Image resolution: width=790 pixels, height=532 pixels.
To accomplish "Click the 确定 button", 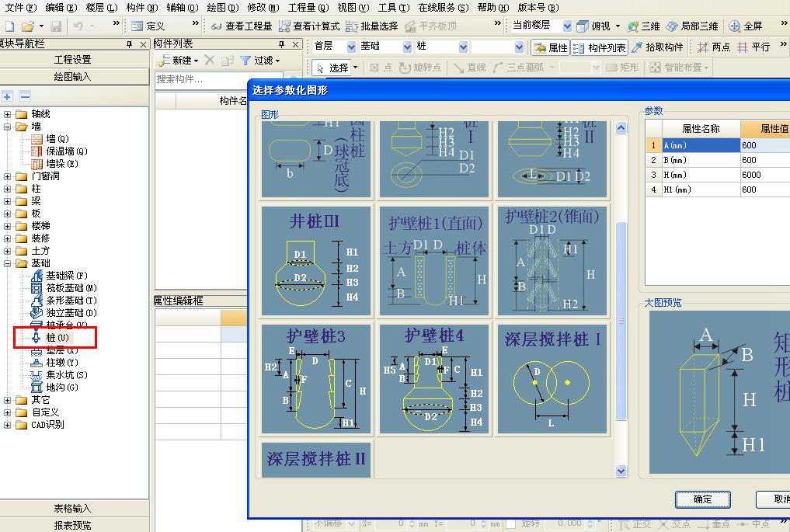I will (702, 499).
